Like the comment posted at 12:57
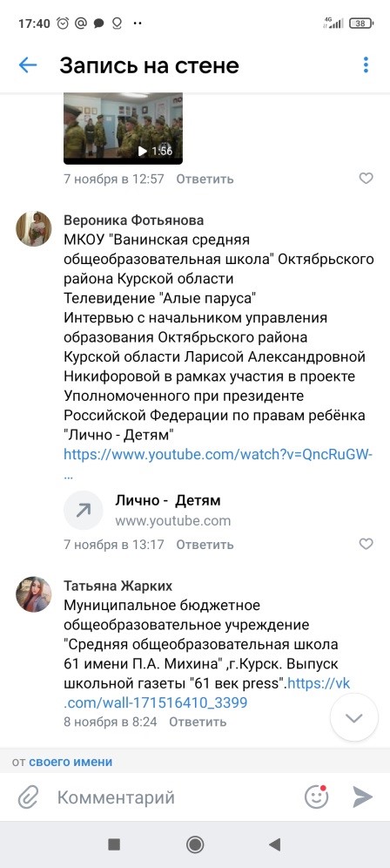Viewport: 390px width, 868px height. tap(366, 179)
